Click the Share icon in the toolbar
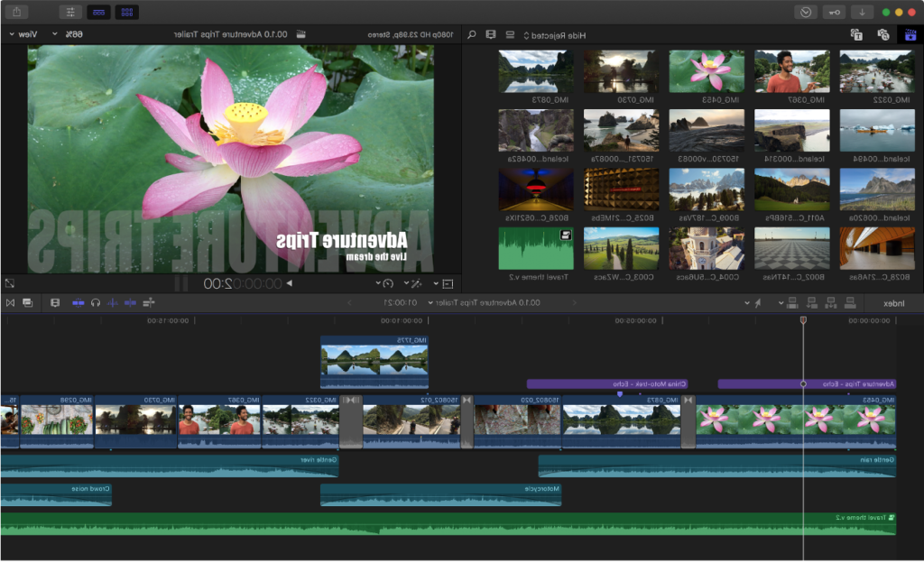The image size is (924, 563). (x=16, y=12)
